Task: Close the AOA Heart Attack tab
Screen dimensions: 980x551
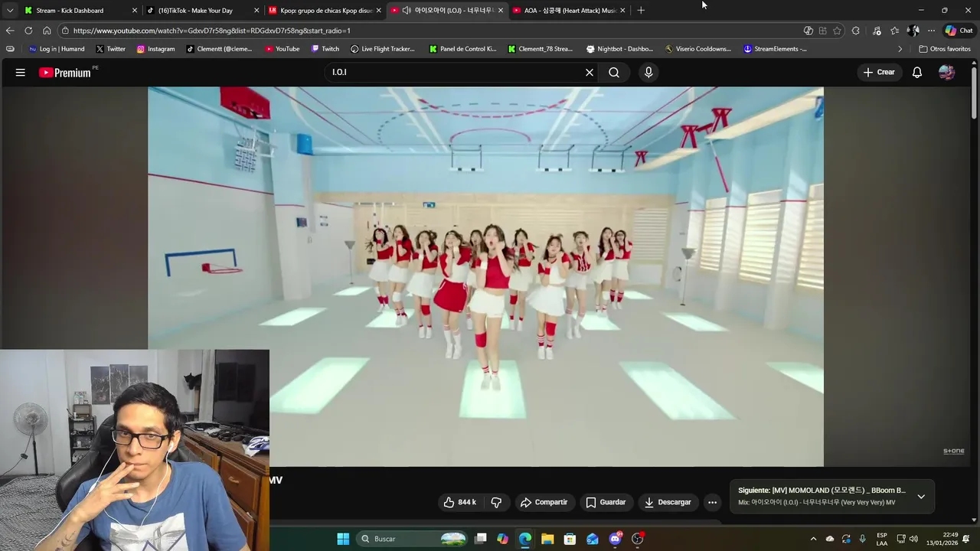Action: click(x=622, y=11)
